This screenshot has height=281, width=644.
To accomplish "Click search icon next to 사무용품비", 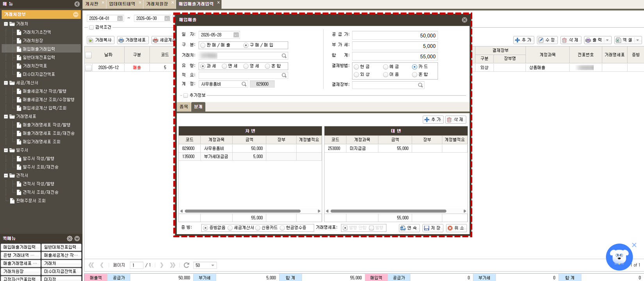I will tap(244, 84).
